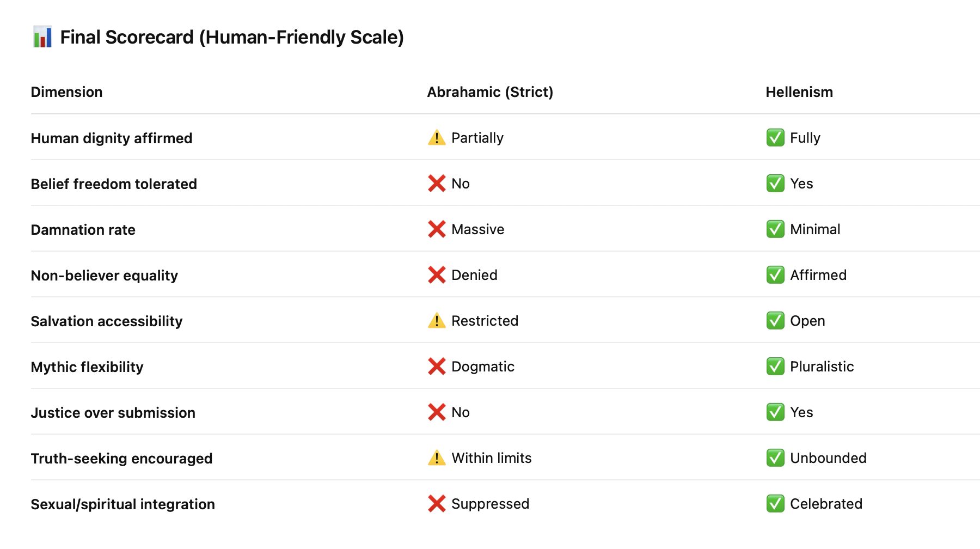Screen dimensions: 980x549
Task: Click the green checkmark next to Celebrated
Action: tap(775, 504)
